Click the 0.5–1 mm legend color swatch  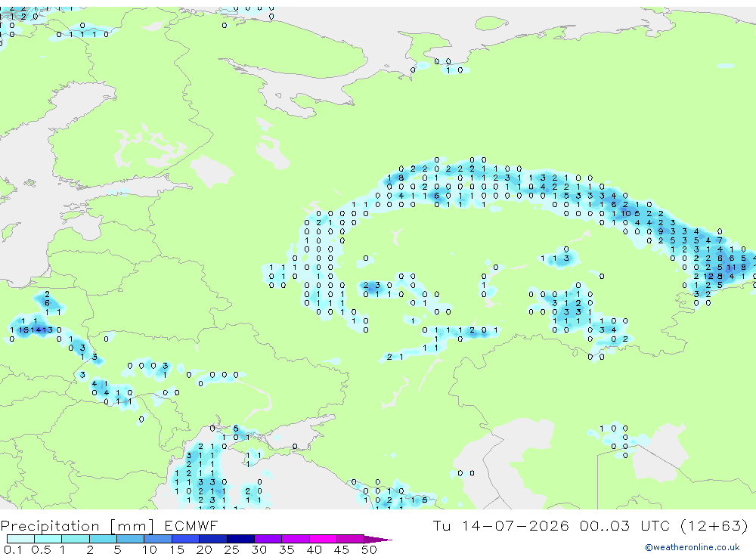point(48,539)
